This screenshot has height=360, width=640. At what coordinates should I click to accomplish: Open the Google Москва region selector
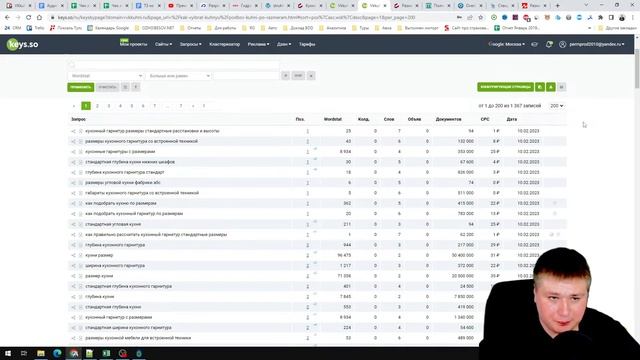coord(507,44)
